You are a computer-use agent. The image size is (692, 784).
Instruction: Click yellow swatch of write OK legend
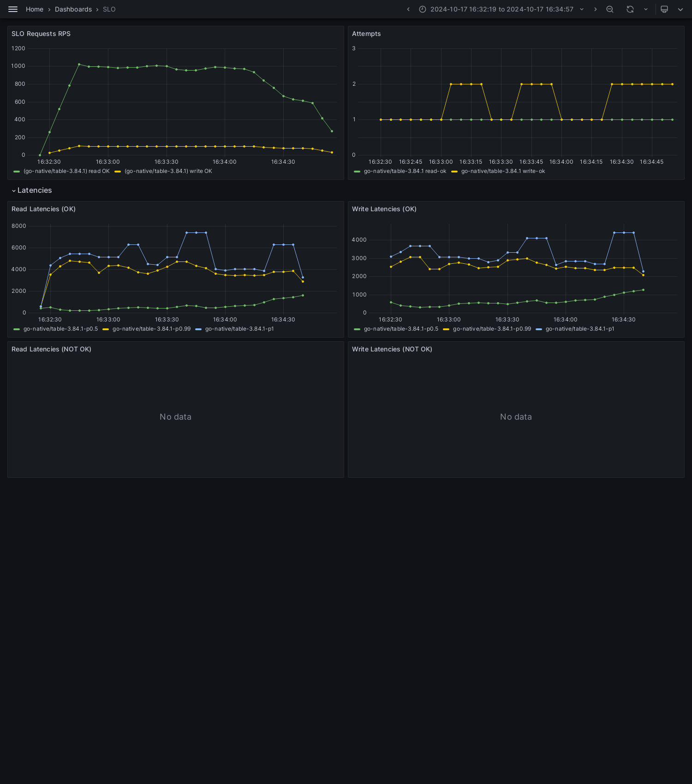118,172
